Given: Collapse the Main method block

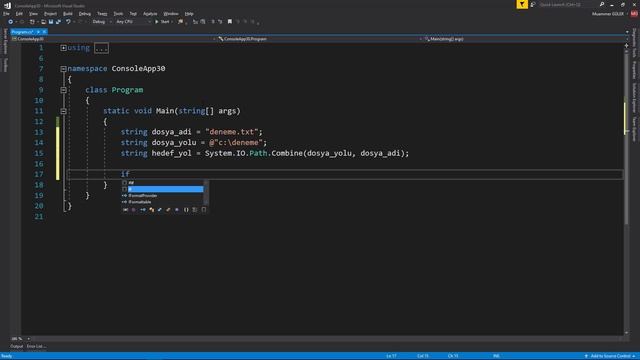Looking at the screenshot, I should tap(63, 111).
